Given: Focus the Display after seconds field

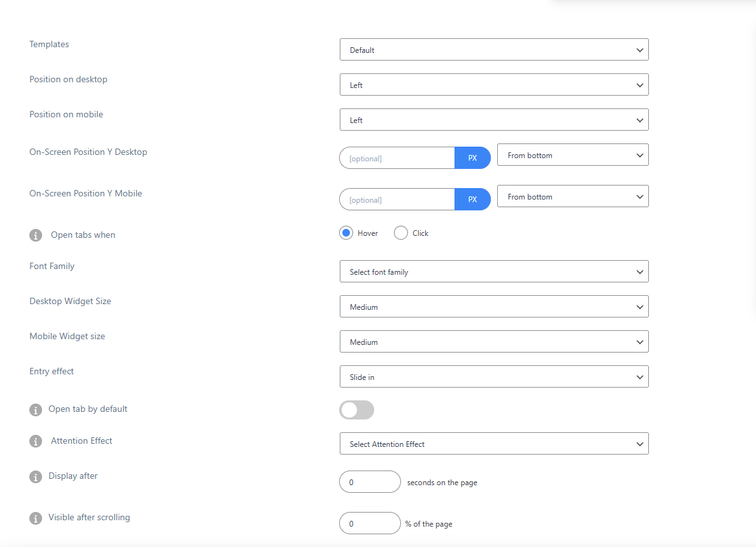Looking at the screenshot, I should [x=370, y=482].
